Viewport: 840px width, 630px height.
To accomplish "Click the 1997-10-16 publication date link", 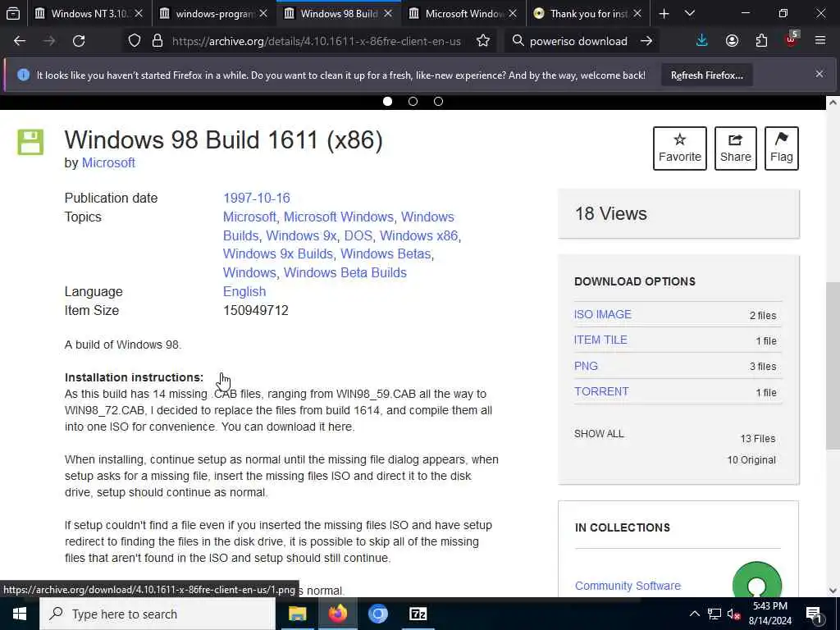I will pos(257,198).
